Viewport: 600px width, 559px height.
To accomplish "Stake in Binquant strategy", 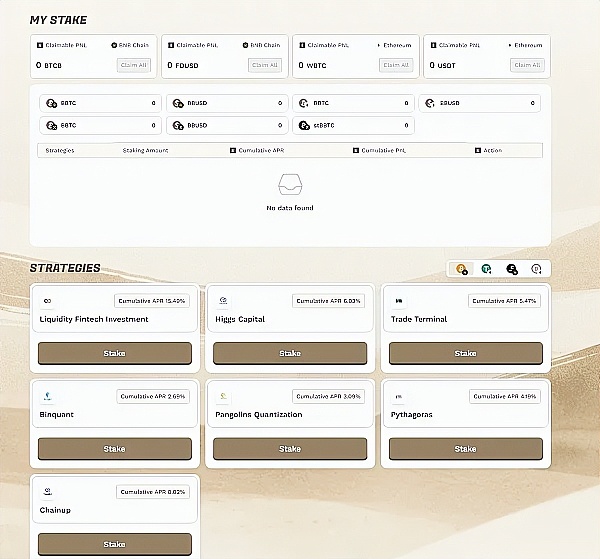I will [115, 449].
